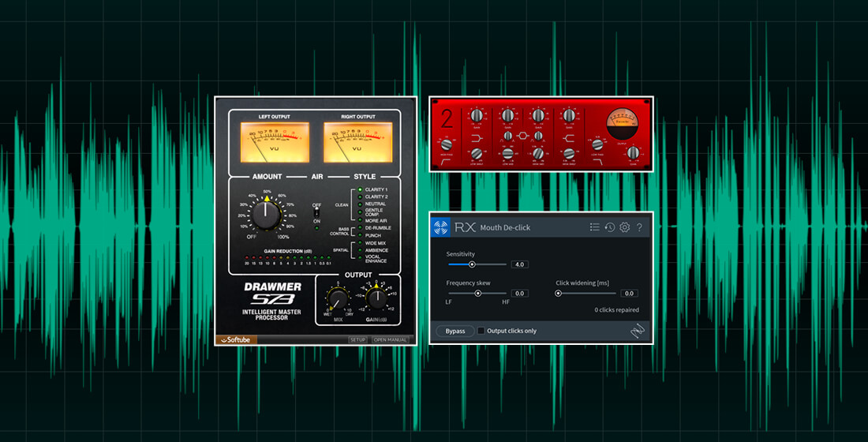Enable Output clicks only checkbox
Image resolution: width=868 pixels, height=442 pixels.
(481, 331)
